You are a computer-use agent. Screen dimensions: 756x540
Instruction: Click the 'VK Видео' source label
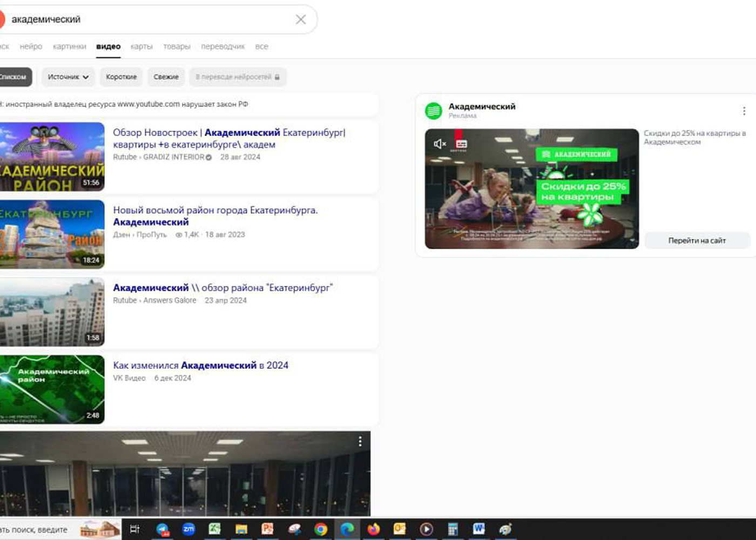[129, 378]
